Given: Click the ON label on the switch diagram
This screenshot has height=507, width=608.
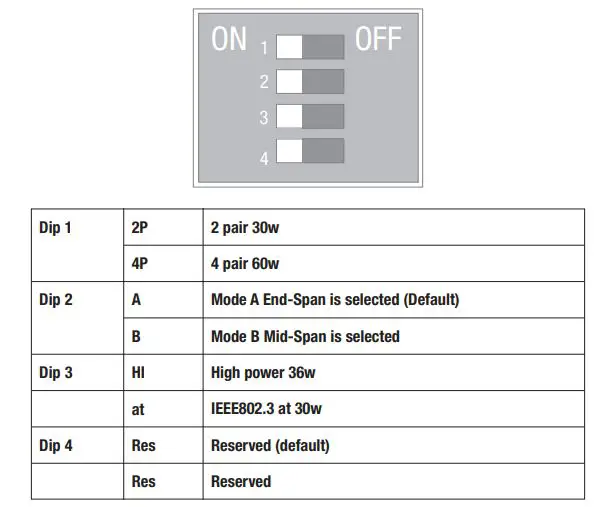Looking at the screenshot, I should [229, 39].
